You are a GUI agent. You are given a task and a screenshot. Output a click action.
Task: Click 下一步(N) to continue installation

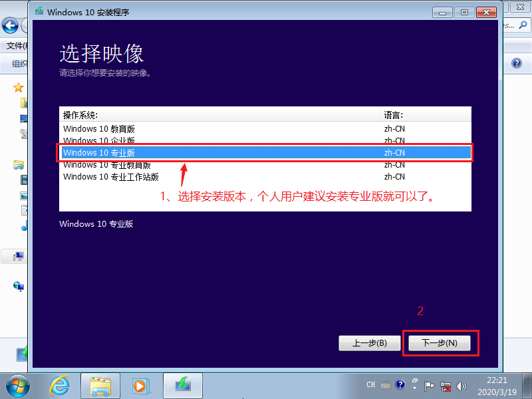pos(440,343)
